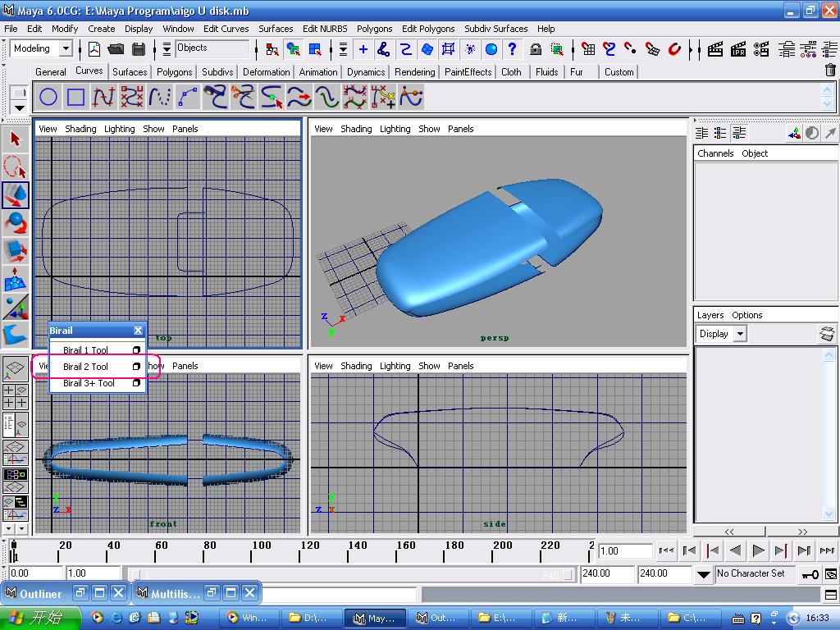This screenshot has width=840, height=630.
Task: Open animation preferences button beside key icon
Action: (x=830, y=574)
